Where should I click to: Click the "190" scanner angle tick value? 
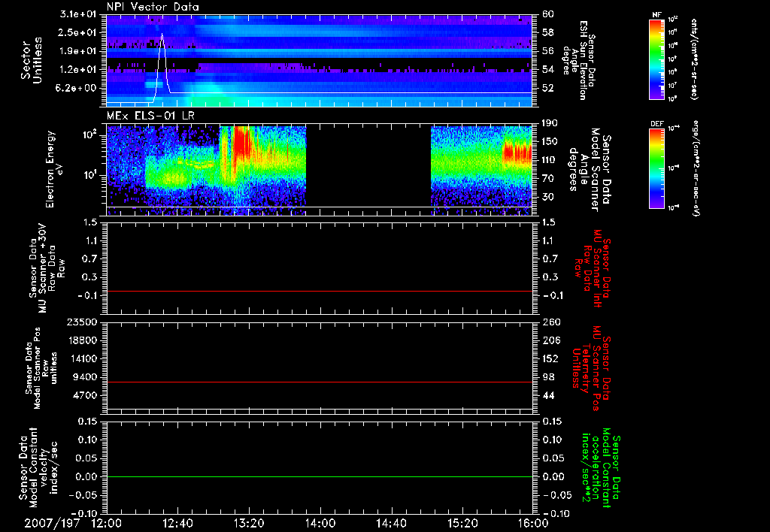click(551, 122)
